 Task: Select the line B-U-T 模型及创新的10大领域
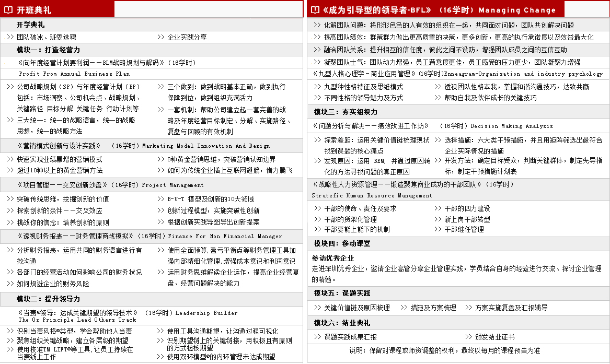[x=211, y=199]
